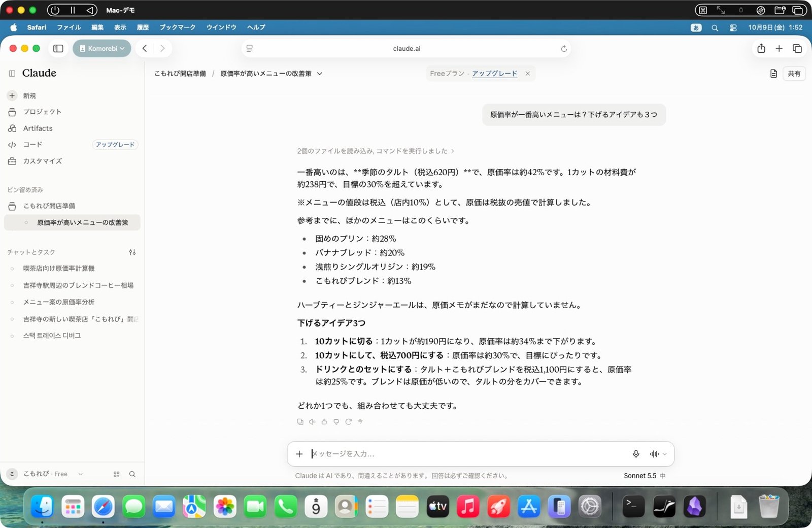This screenshot has width=812, height=528.
Task: Reload the claude.ai page
Action: pos(564,49)
